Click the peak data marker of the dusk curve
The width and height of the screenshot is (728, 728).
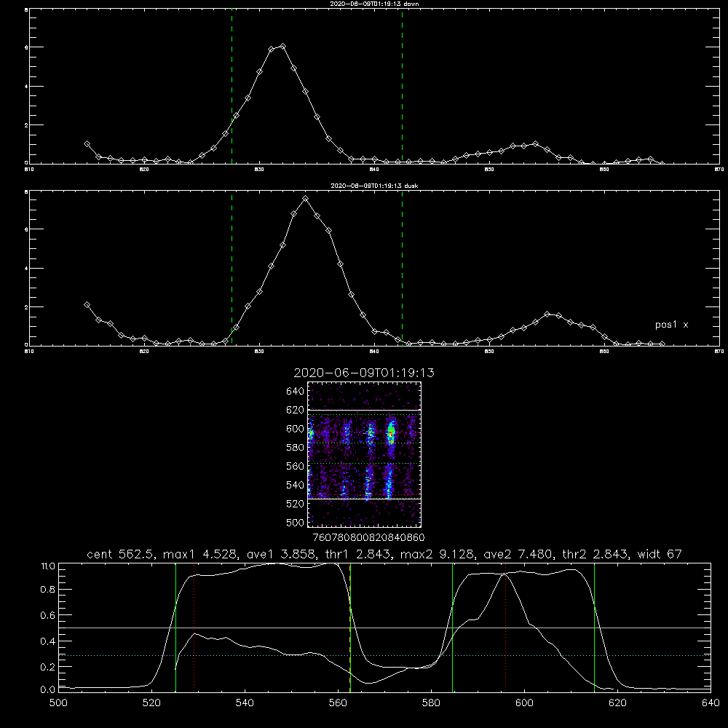(x=305, y=199)
